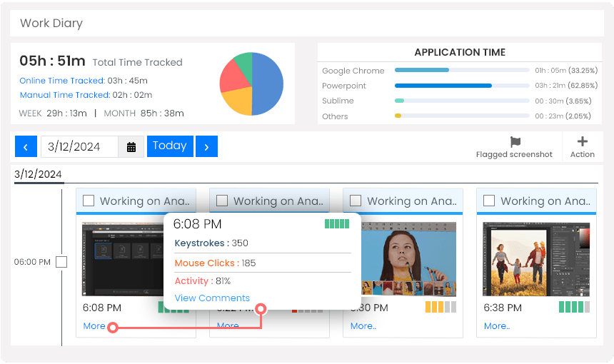Click yellow activity bars for 6:30 PM
The width and height of the screenshot is (614, 364).
pos(440,308)
